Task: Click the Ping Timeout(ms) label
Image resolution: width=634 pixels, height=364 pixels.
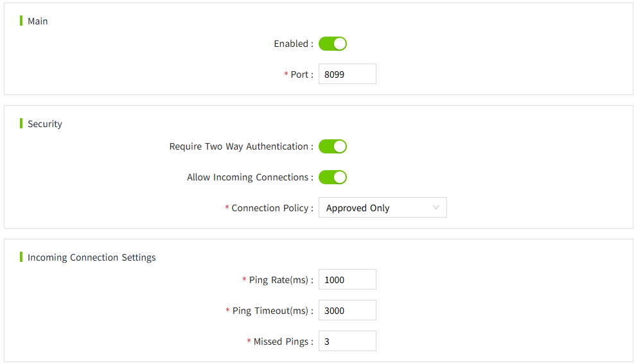Action: pyautogui.click(x=270, y=311)
